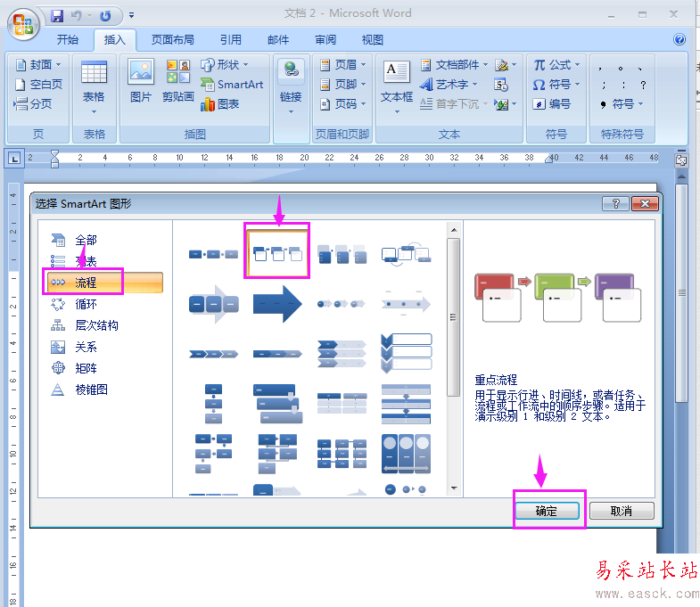Choose the 重点流程 accent process thumbnail

277,253
